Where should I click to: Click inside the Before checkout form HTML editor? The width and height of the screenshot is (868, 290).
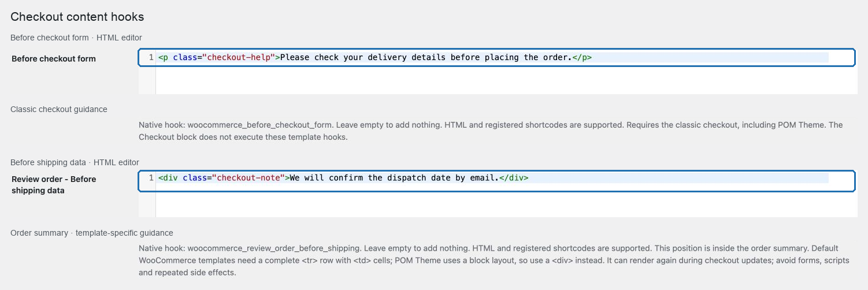tap(498, 72)
